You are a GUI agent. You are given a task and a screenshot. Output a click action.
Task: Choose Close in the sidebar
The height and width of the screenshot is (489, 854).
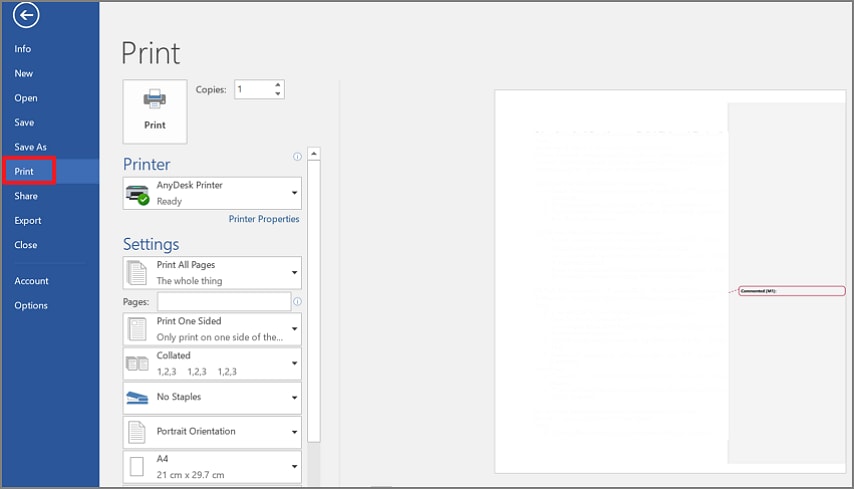tap(26, 245)
